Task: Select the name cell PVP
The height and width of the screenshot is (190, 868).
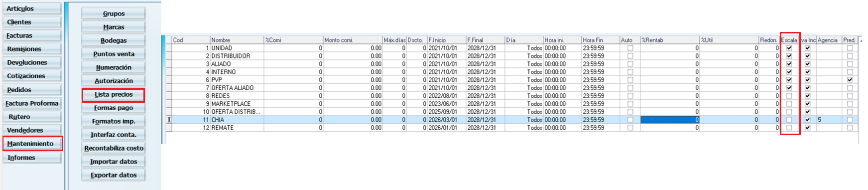Action: pos(237,80)
